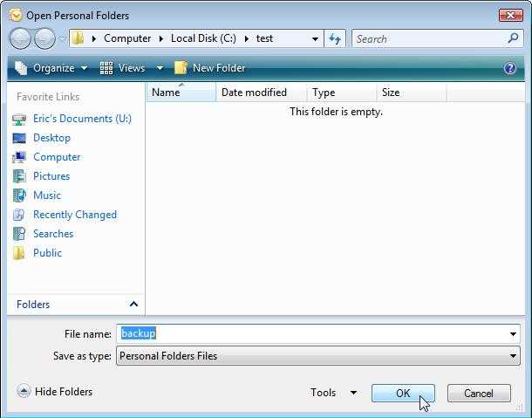
Task: Open Recently Changed in Favorite Links
Action: point(75,215)
